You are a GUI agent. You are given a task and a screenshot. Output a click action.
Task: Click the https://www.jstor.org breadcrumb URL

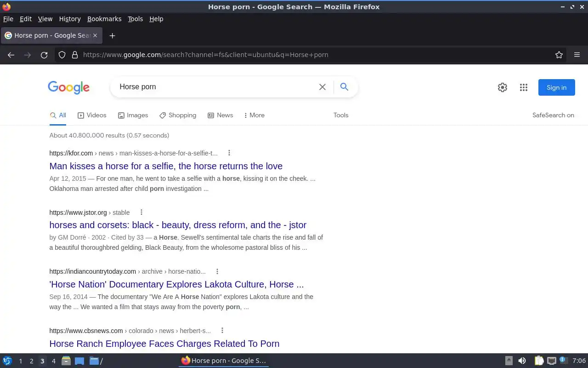coord(78,213)
